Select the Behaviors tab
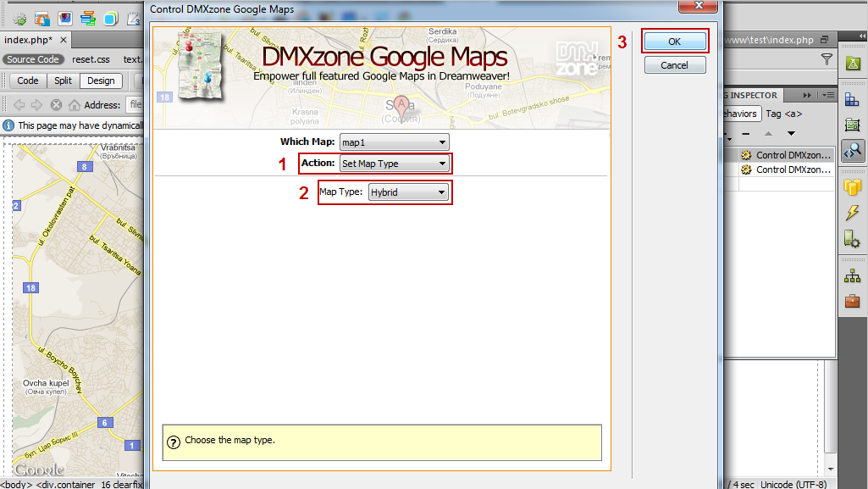Image resolution: width=868 pixels, height=489 pixels. point(741,114)
